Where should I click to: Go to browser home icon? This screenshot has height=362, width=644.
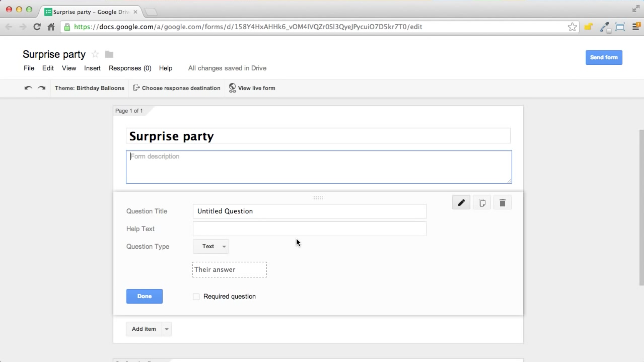tap(51, 27)
